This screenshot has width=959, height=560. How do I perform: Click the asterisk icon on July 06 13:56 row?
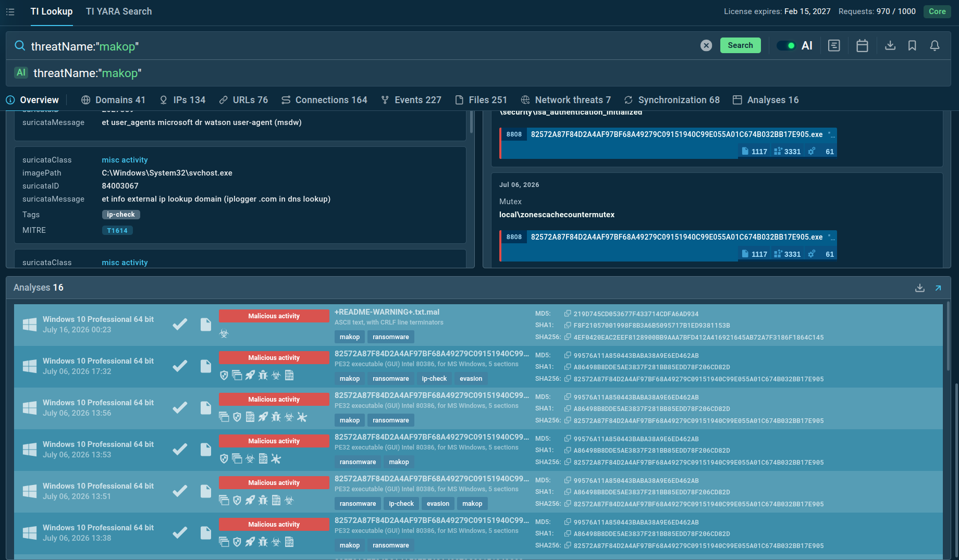point(302,417)
